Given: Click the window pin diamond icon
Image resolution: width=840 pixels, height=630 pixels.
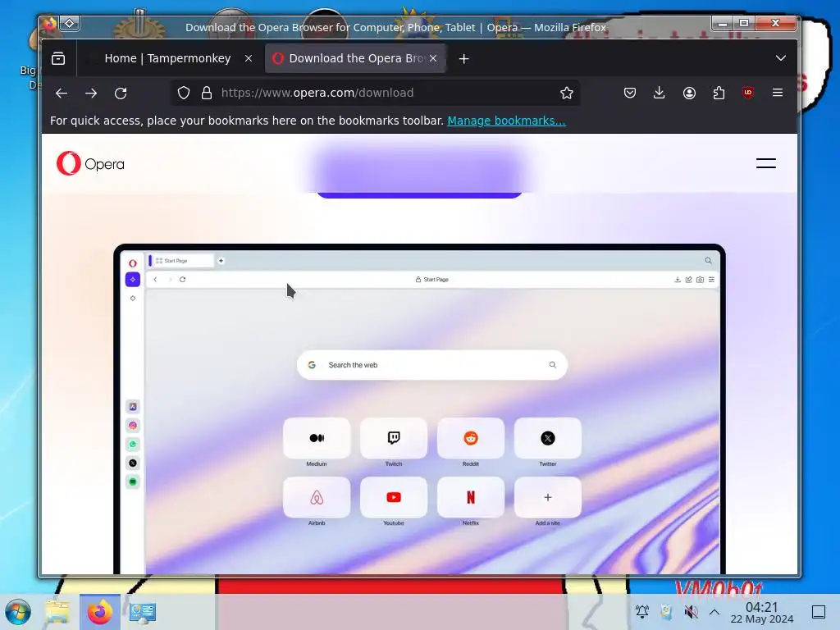Looking at the screenshot, I should 70,24.
